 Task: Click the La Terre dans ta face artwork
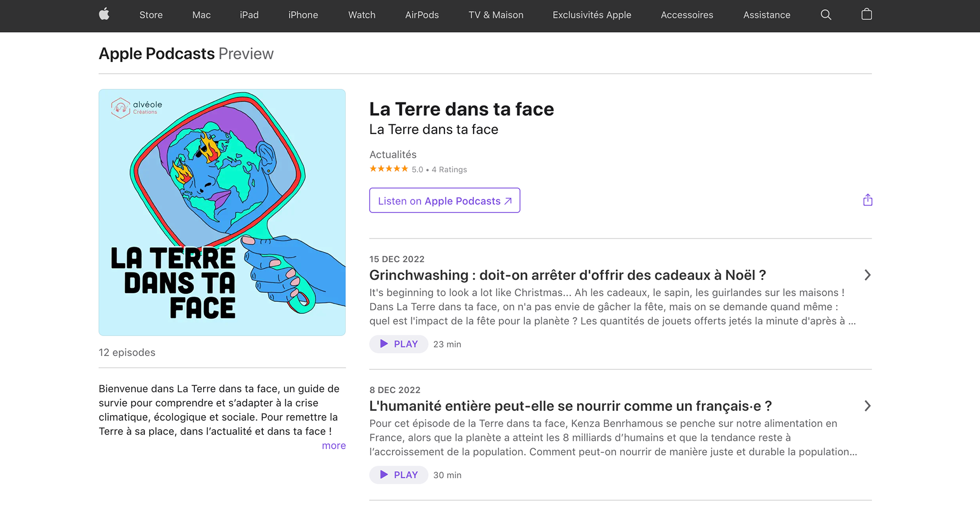(222, 213)
